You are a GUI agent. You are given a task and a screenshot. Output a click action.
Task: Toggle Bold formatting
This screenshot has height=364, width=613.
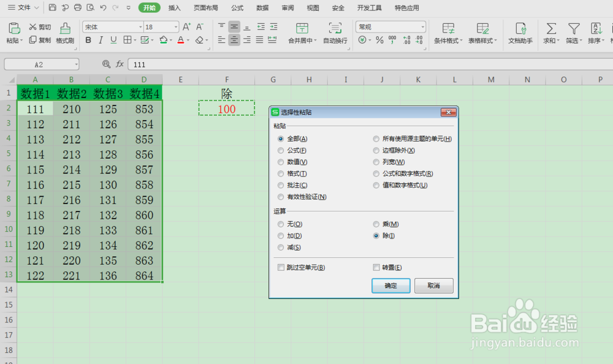tap(88, 40)
